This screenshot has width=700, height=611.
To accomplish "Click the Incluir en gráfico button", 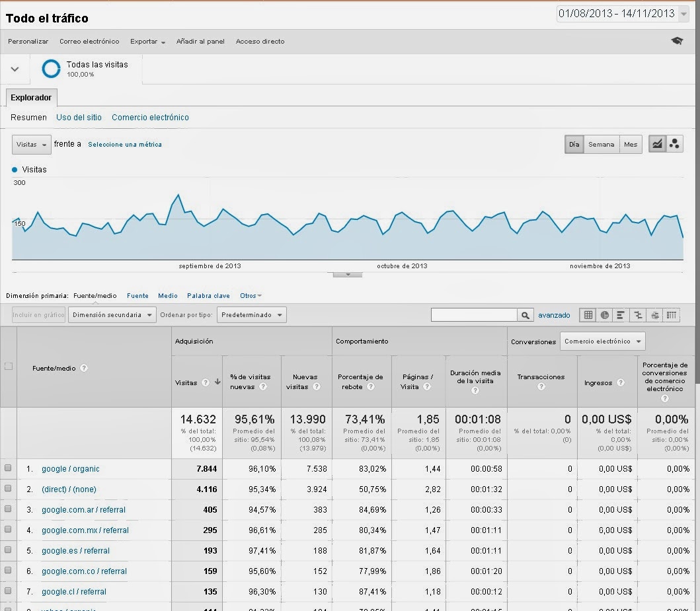I will click(38, 315).
